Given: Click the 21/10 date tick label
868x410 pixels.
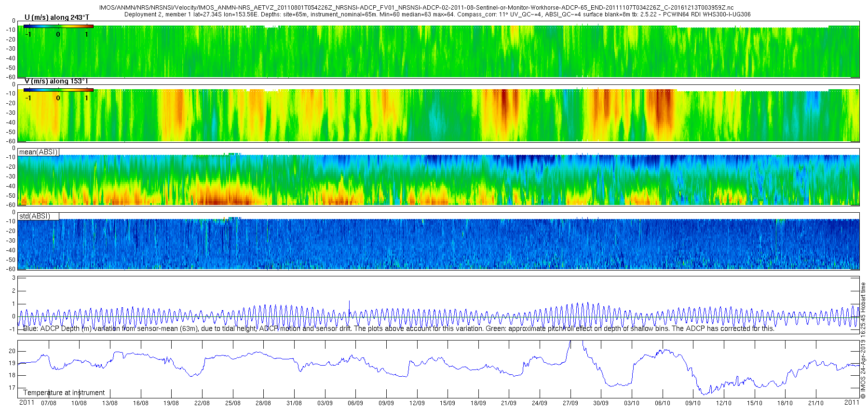Looking at the screenshot, I should click(x=816, y=403).
